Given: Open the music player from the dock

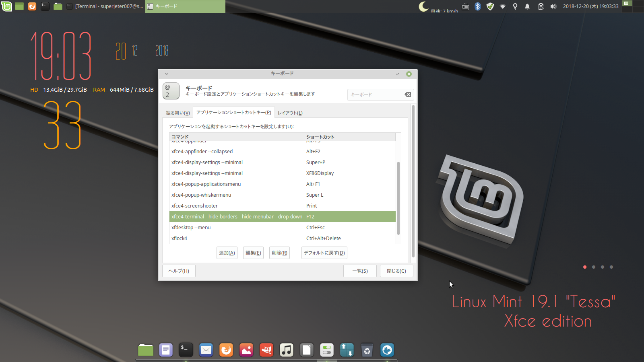Looking at the screenshot, I should coord(287,350).
